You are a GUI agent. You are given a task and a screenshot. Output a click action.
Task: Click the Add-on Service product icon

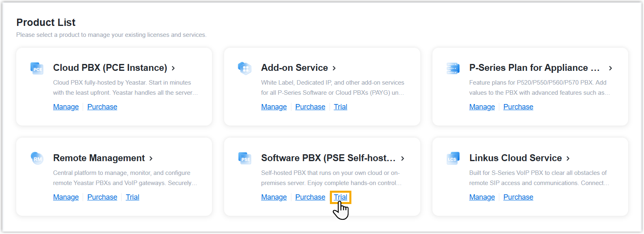(245, 68)
